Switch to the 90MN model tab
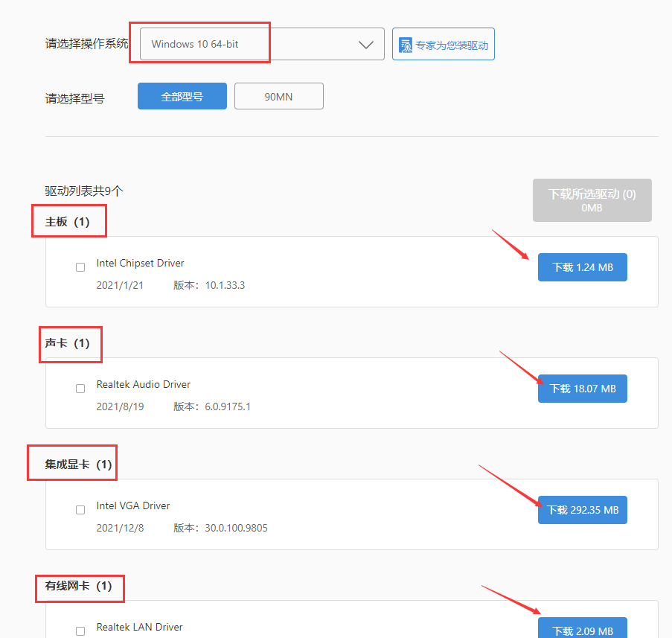 click(x=278, y=97)
